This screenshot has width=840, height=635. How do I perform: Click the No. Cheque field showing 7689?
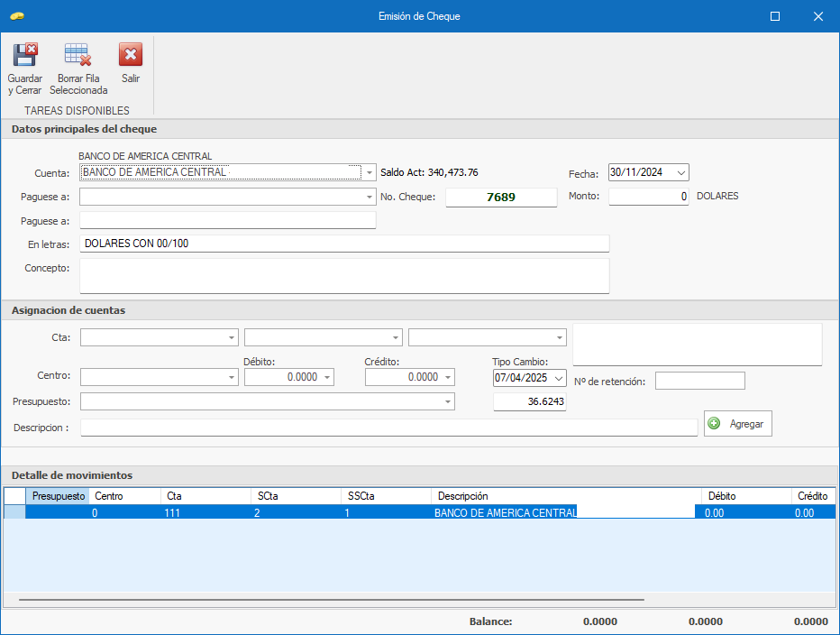(501, 197)
